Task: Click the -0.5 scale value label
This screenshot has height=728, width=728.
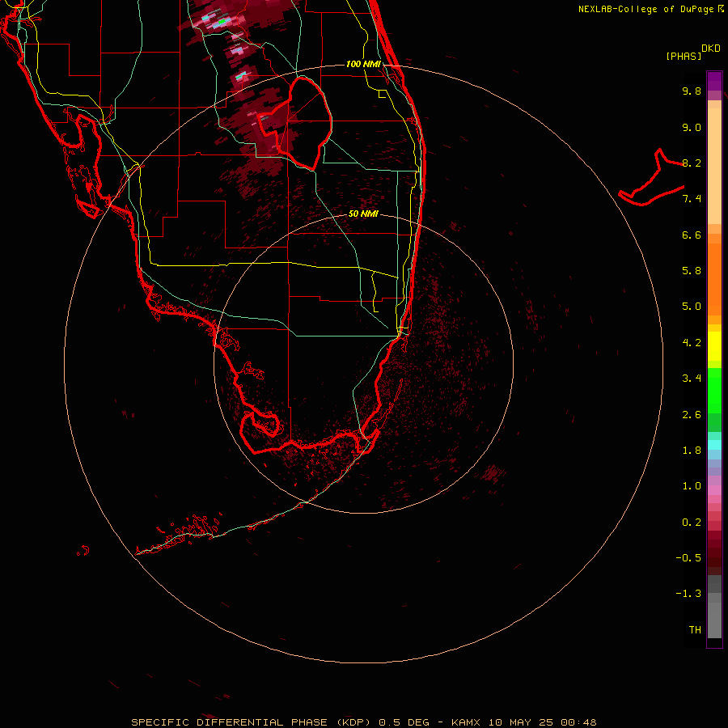Action: [x=688, y=558]
